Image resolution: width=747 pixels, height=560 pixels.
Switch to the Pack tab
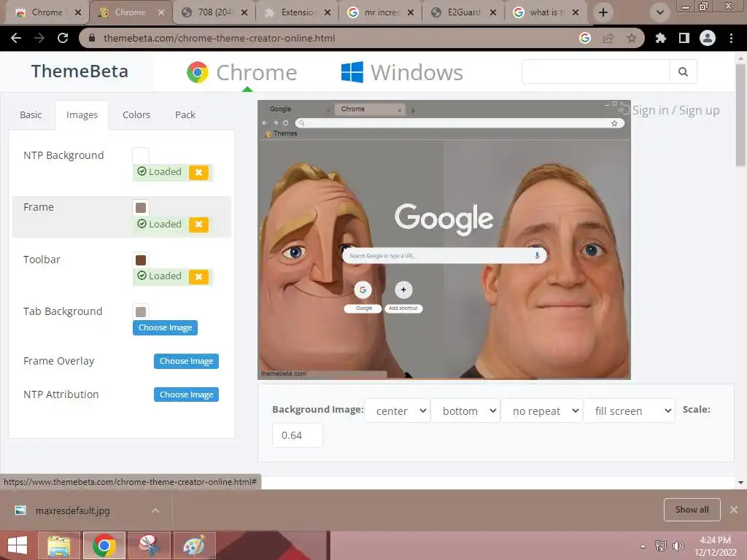[x=185, y=114]
